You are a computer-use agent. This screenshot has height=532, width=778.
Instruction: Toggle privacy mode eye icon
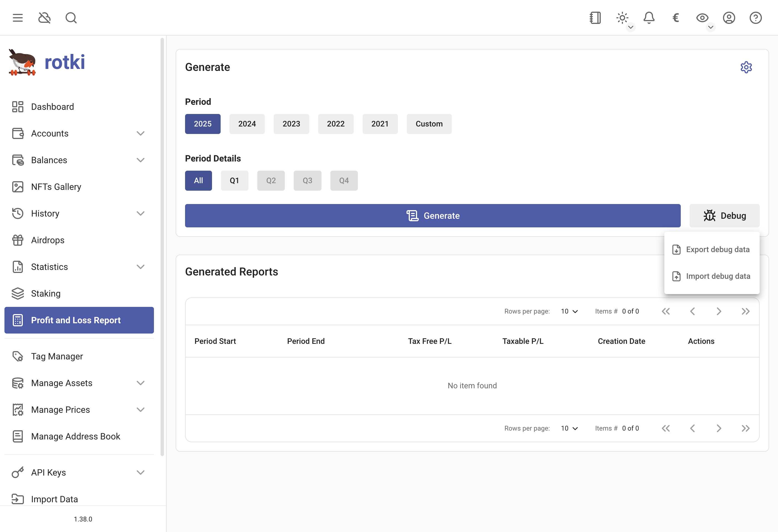(x=702, y=18)
